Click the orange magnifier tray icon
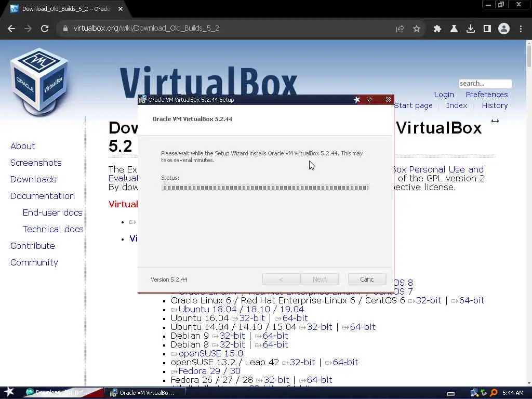The height and width of the screenshot is (399, 532). pos(494,393)
